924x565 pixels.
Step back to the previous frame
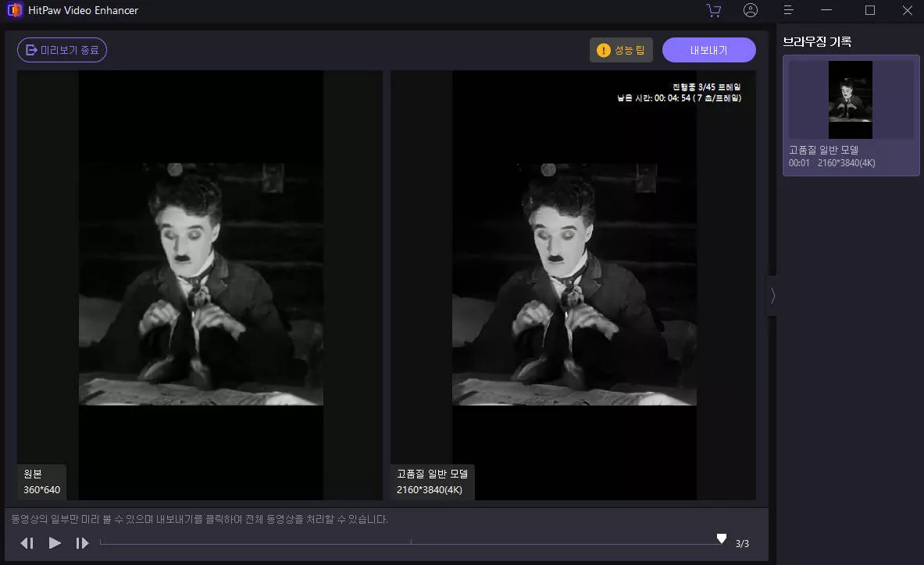pos(27,543)
